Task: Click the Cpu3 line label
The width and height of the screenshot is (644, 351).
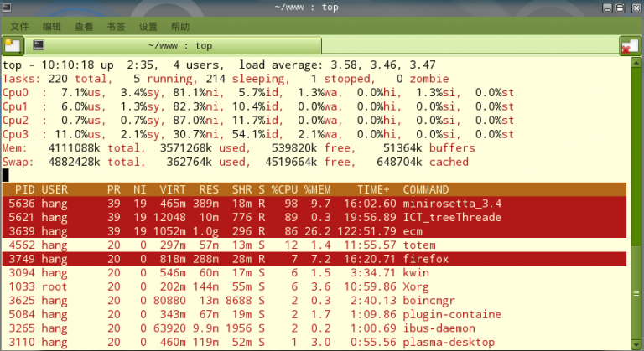Action: pos(15,135)
